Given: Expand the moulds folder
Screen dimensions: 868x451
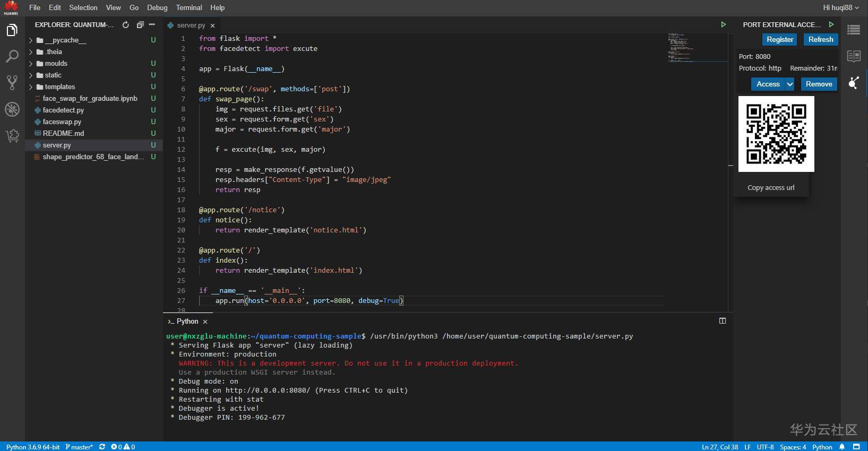Looking at the screenshot, I should pos(56,64).
